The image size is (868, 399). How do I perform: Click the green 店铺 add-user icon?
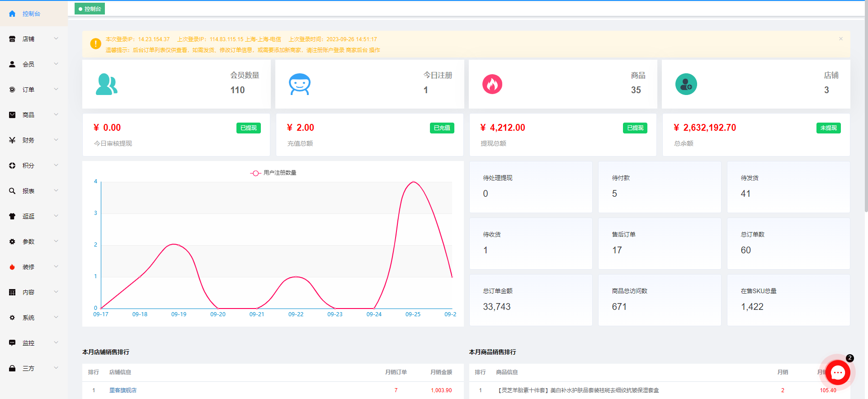[686, 84]
